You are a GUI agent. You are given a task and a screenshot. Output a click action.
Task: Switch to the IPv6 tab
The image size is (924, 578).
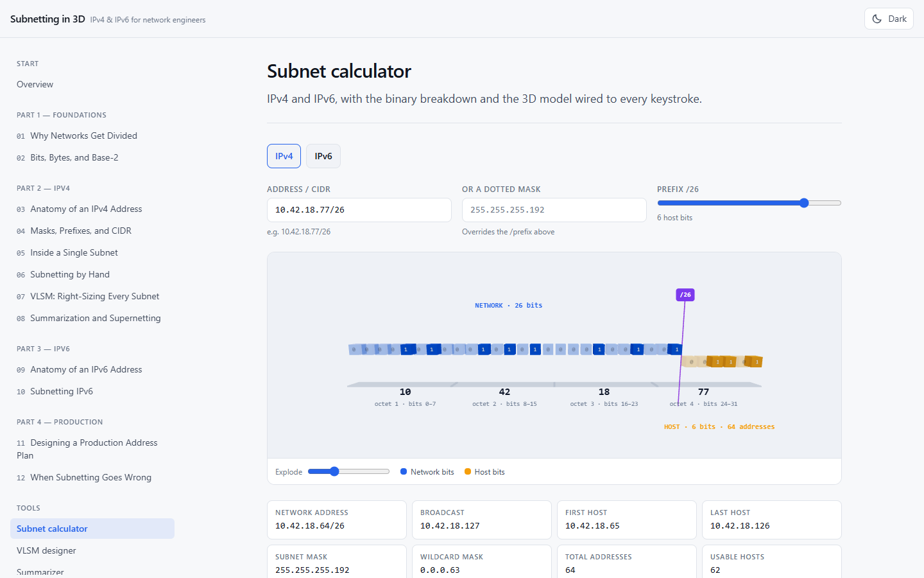[x=323, y=156]
